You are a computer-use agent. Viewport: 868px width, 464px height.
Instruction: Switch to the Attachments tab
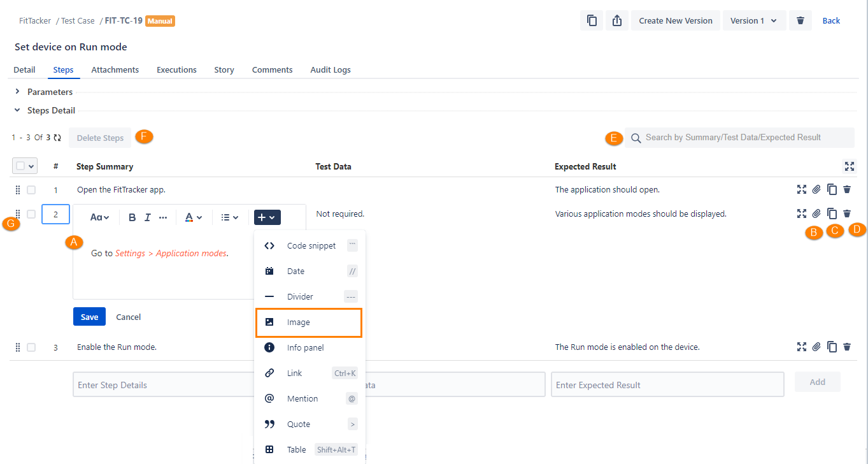pyautogui.click(x=115, y=69)
